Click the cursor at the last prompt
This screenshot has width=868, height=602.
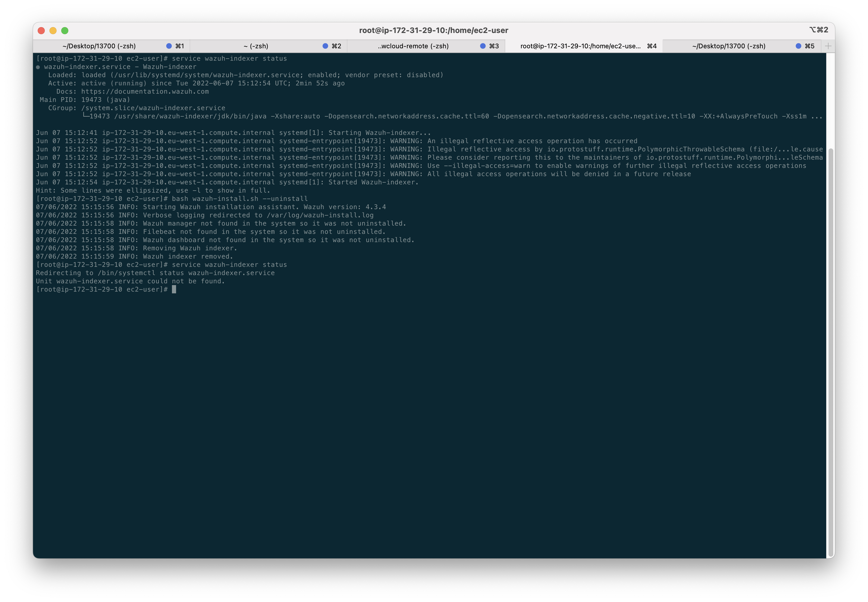[174, 289]
